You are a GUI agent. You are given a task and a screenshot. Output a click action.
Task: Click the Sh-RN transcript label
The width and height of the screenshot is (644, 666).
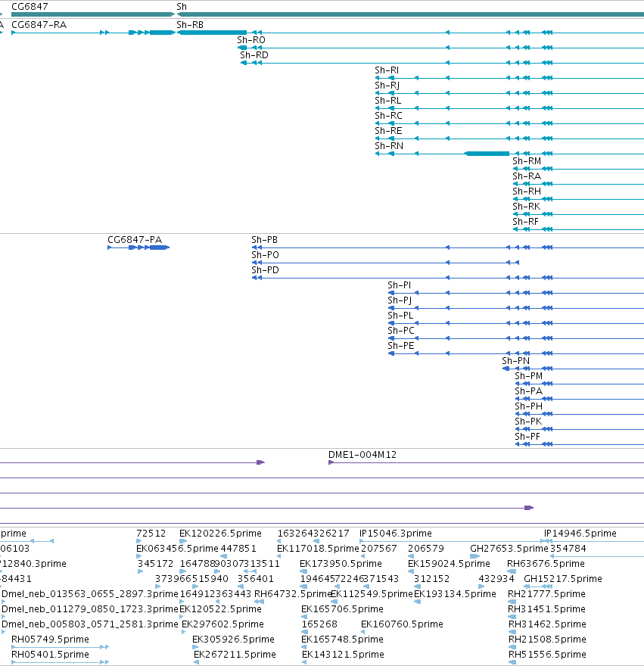click(x=389, y=146)
